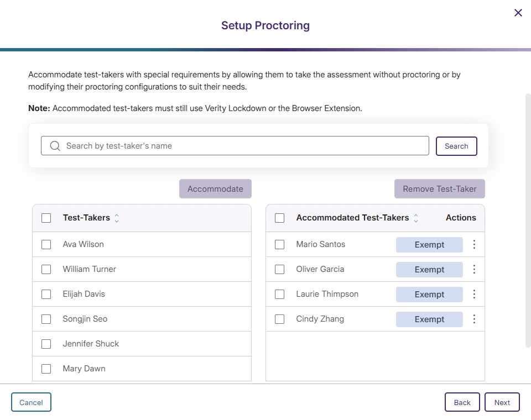Select William Turner's checkbox

[x=46, y=269]
